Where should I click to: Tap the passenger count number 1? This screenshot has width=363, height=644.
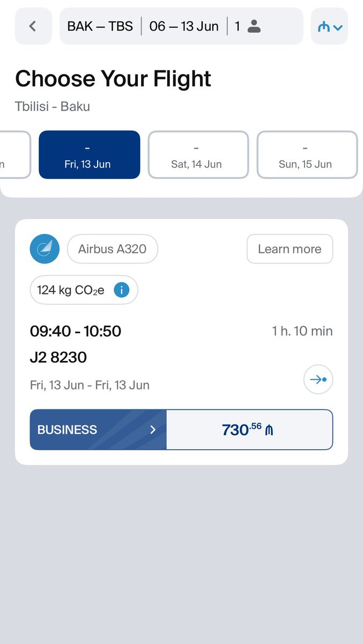[238, 26]
